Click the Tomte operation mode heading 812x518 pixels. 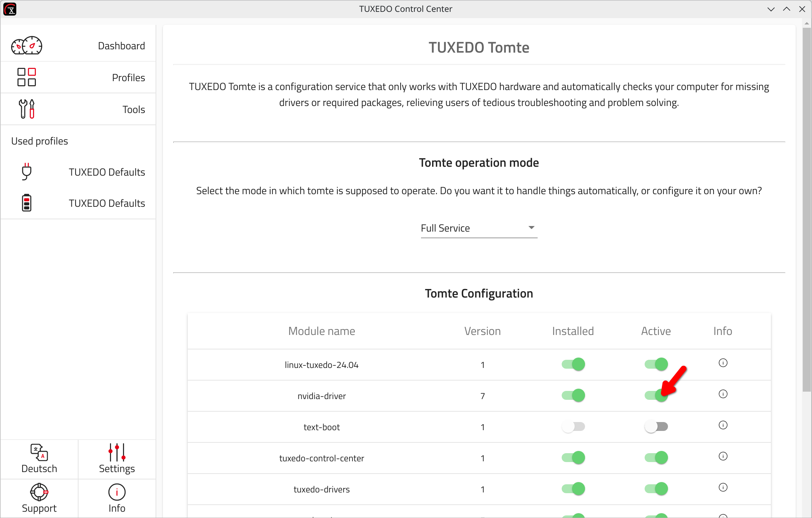[x=479, y=163]
